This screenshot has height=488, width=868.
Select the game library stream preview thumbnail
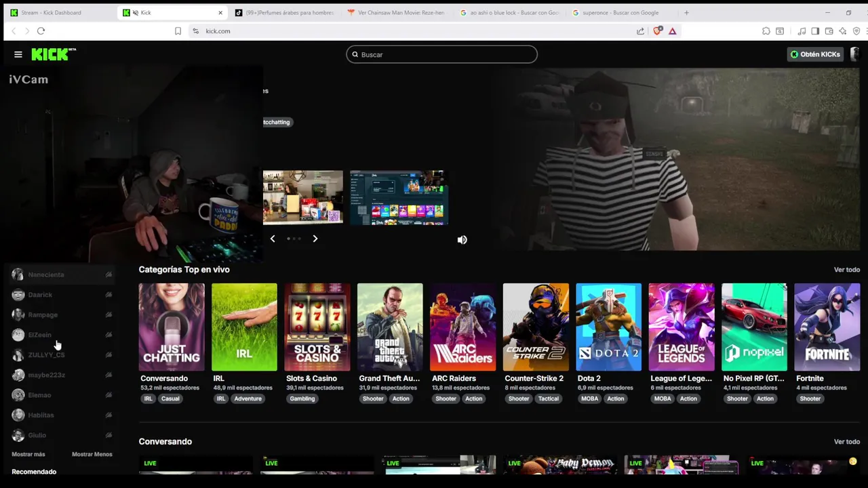coord(399,197)
